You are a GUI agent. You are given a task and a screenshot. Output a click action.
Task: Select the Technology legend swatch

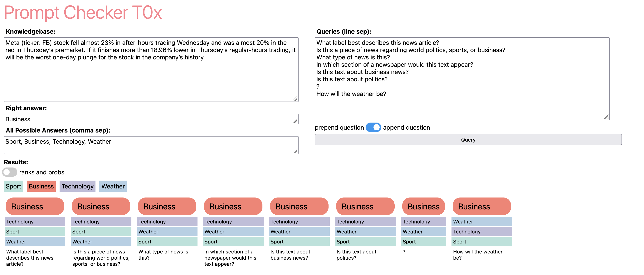(77, 186)
